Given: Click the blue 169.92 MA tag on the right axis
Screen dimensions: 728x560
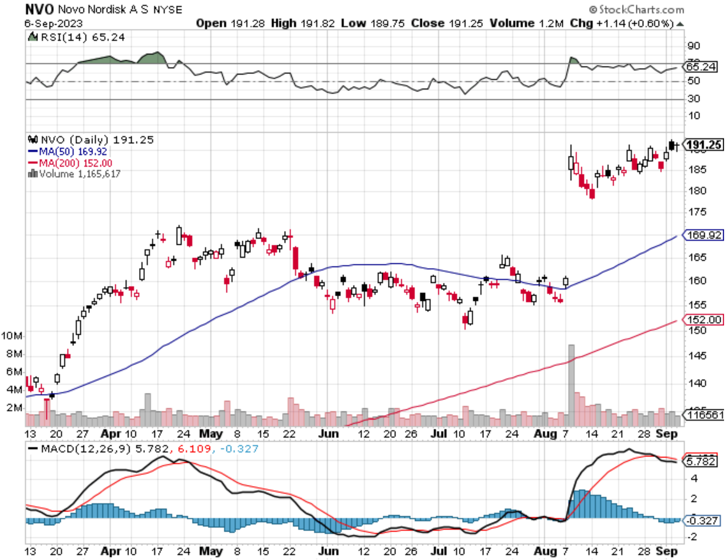Looking at the screenshot, I should coord(704,235).
